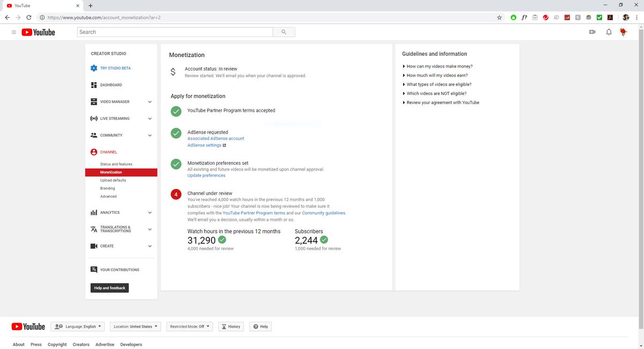
Task: Click the green thumbs-up extension icon
Action: (x=513, y=17)
